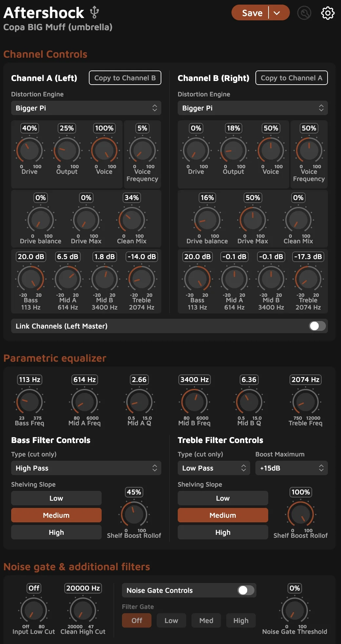Set Filter Gate to High

pos(241,620)
